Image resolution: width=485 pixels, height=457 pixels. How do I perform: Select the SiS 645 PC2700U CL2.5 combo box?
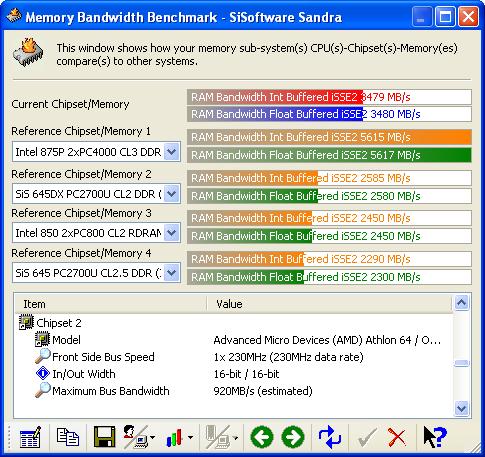point(96,273)
